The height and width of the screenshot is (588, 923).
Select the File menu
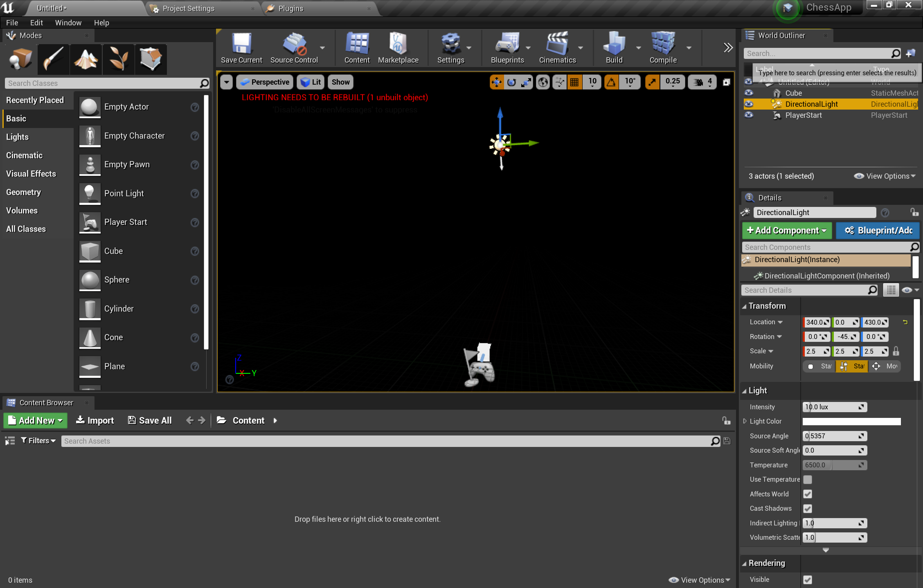click(11, 22)
